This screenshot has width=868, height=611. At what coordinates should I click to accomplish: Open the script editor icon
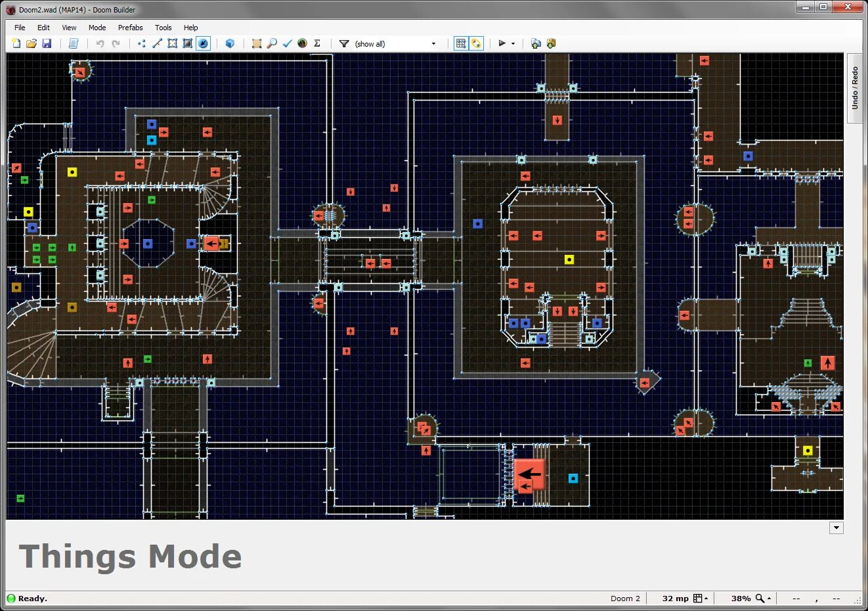point(74,43)
